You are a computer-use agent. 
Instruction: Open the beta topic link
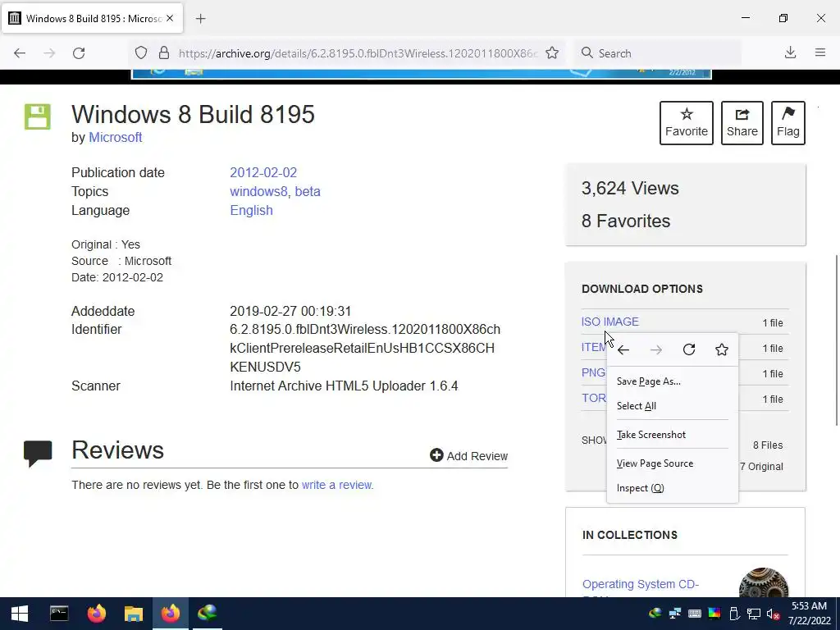pyautogui.click(x=308, y=191)
